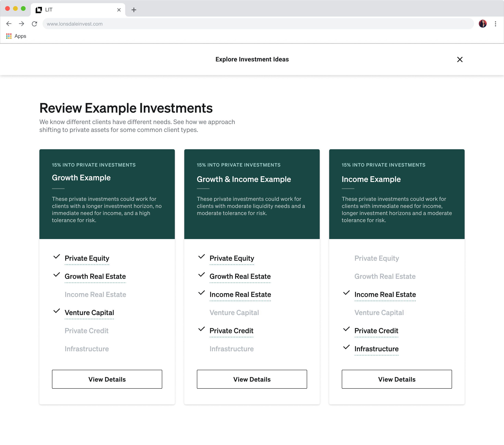Toggle Income Real Estate check in Growth & Income
Image resolution: width=504 pixels, height=445 pixels.
coord(201,293)
